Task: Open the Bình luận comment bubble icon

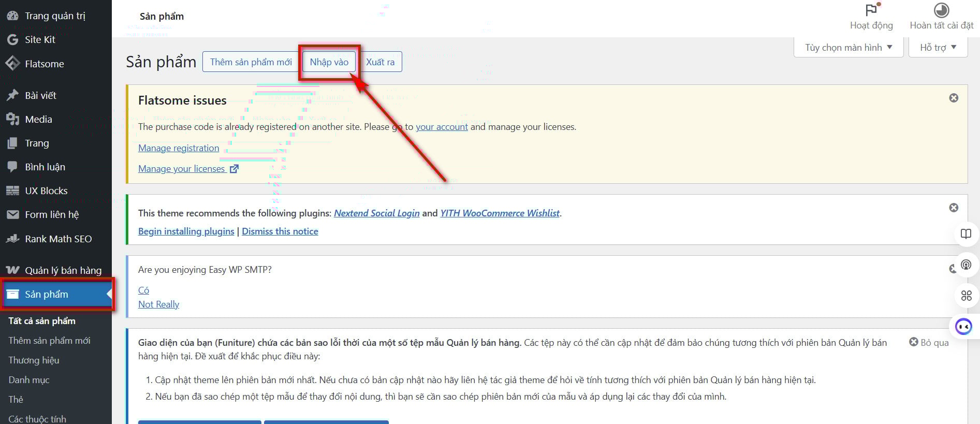Action: point(12,167)
